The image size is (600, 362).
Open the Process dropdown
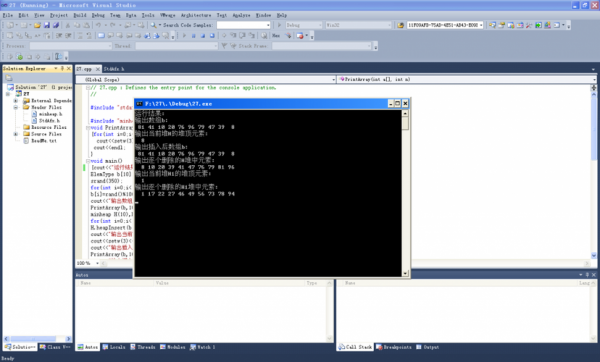110,46
